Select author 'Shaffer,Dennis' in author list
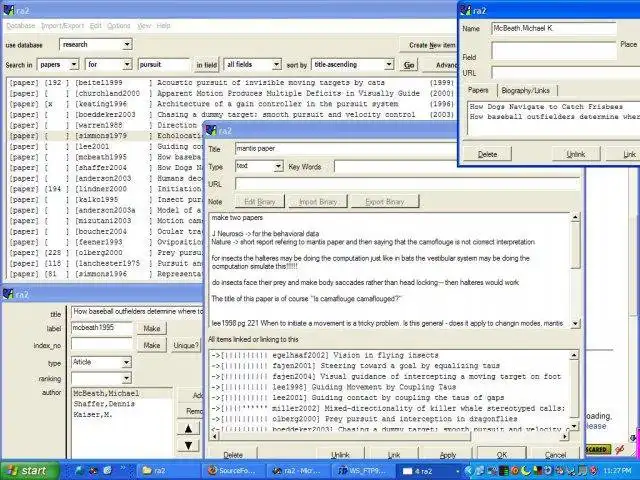The width and height of the screenshot is (640, 480). click(x=104, y=404)
